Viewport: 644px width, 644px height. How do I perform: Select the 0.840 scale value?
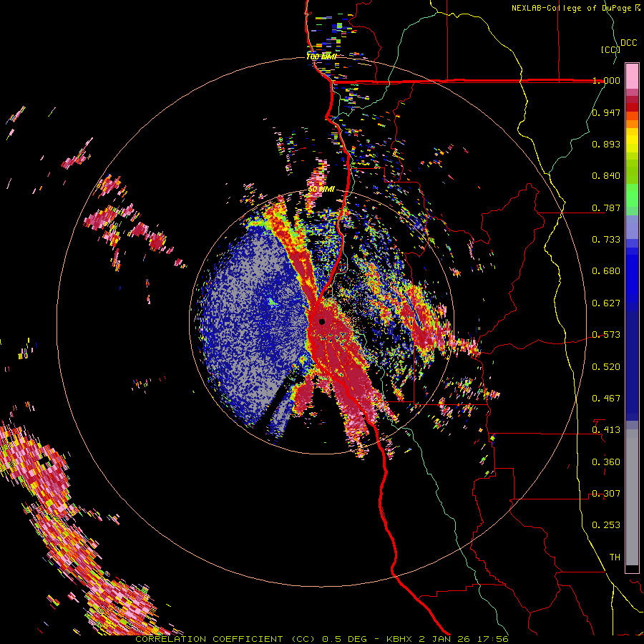coord(606,176)
